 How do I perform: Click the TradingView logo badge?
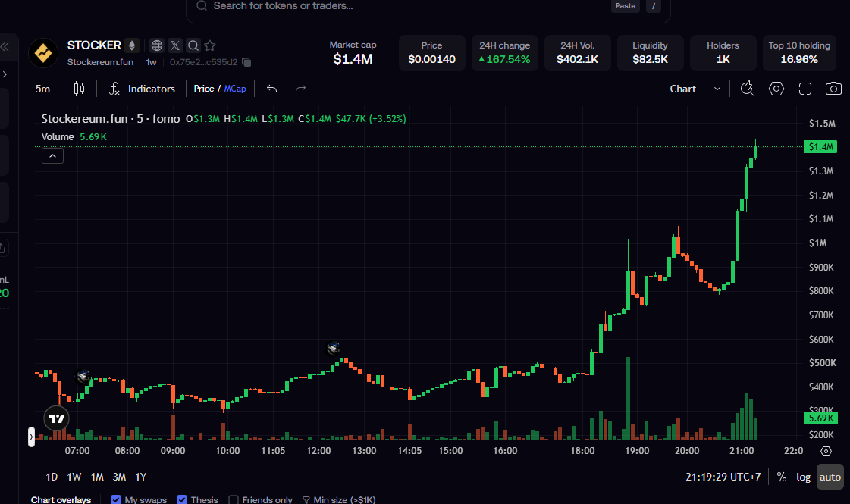56,418
